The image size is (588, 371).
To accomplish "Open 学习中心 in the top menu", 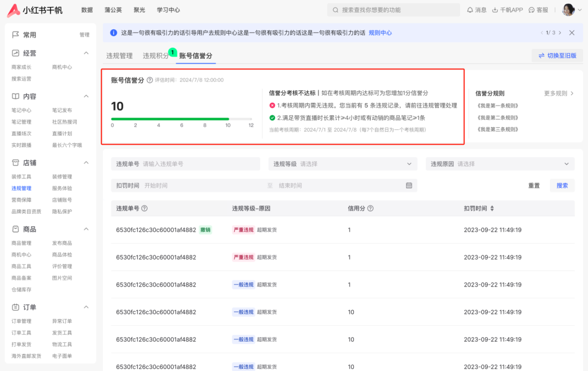I will coord(168,9).
